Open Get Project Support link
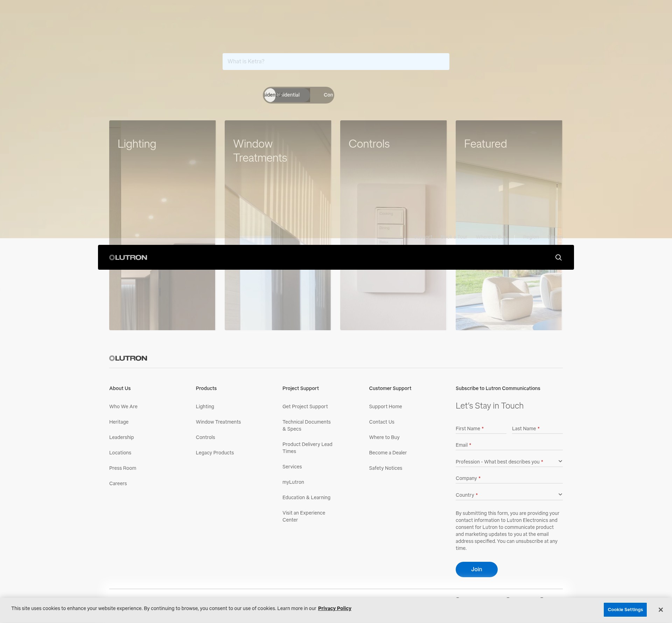Image resolution: width=672 pixels, height=623 pixels. pyautogui.click(x=305, y=406)
